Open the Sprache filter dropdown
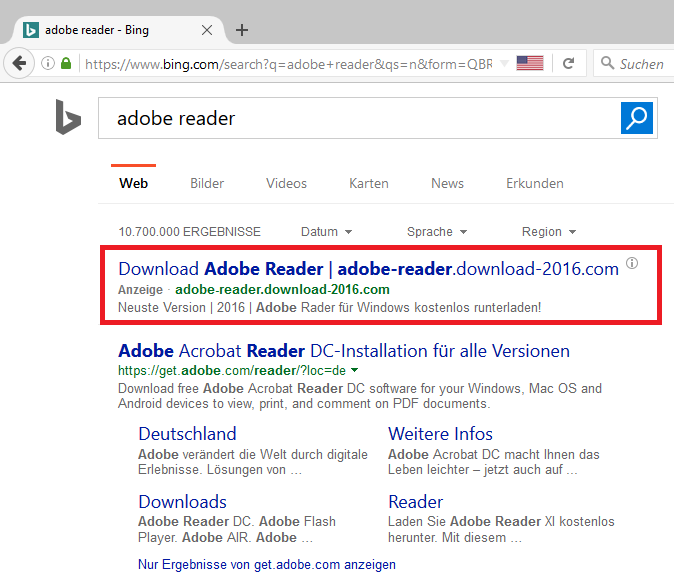This screenshot has height=585, width=674. [x=437, y=232]
